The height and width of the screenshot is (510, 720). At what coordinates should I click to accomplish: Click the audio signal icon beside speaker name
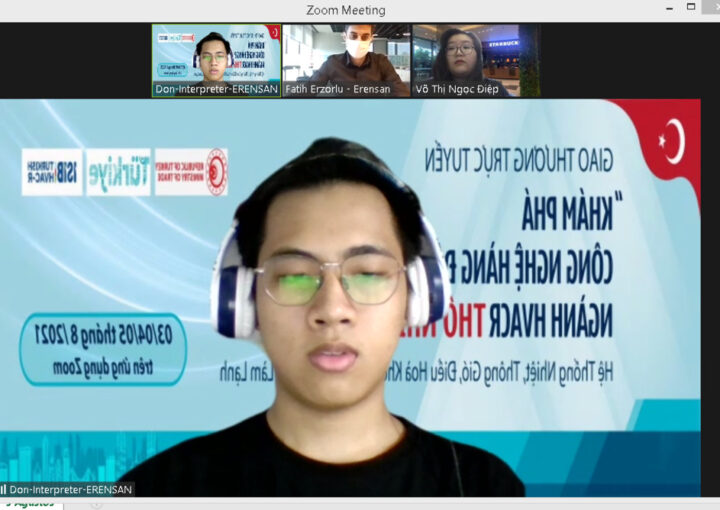pyautogui.click(x=3, y=490)
